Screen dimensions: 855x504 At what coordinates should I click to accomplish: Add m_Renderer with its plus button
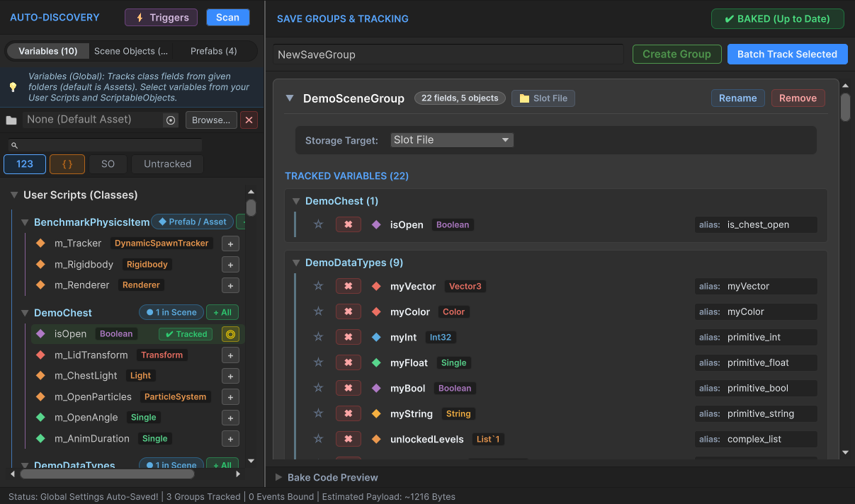click(230, 285)
